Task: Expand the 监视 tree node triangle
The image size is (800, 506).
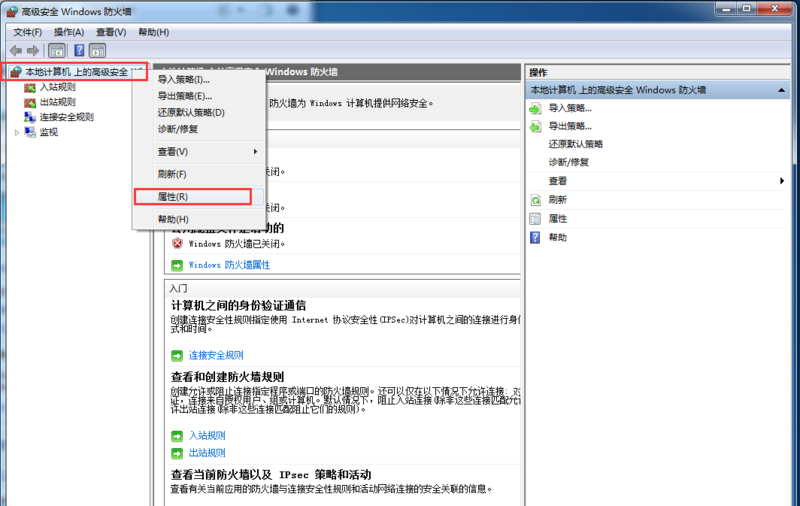Action: click(x=17, y=133)
